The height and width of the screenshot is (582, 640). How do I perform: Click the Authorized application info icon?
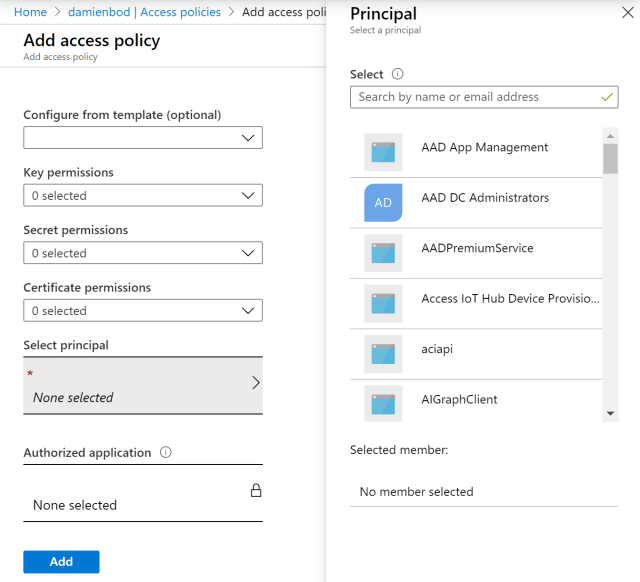pyautogui.click(x=166, y=452)
